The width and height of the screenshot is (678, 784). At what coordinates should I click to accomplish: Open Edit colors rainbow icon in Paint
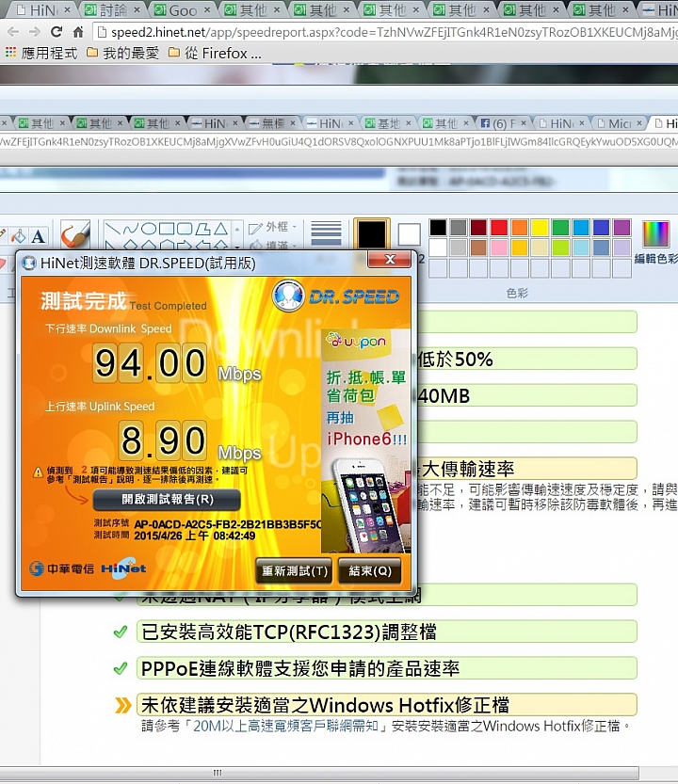coord(656,234)
